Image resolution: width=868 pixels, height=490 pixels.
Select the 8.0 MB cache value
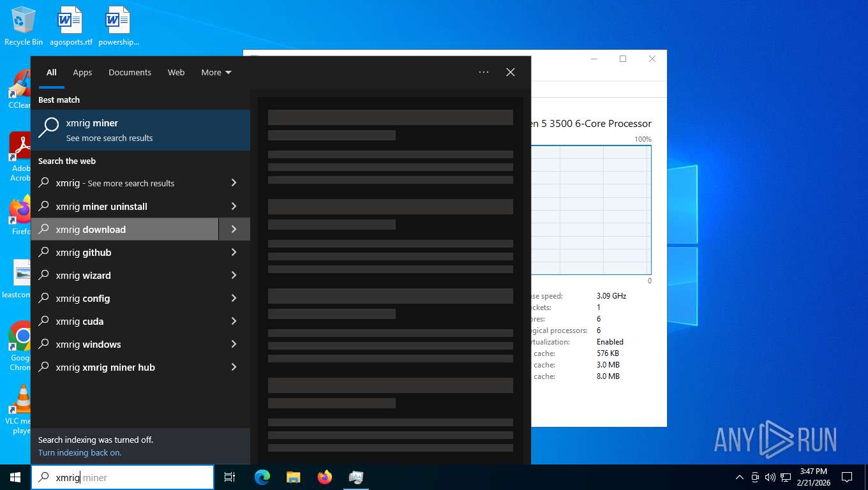click(x=608, y=376)
